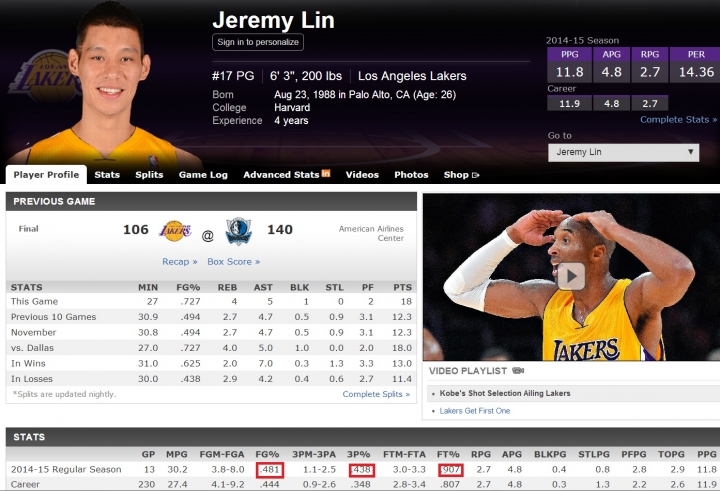Play the Kobe Bryant video
The height and width of the screenshot is (491, 720).
click(571, 276)
